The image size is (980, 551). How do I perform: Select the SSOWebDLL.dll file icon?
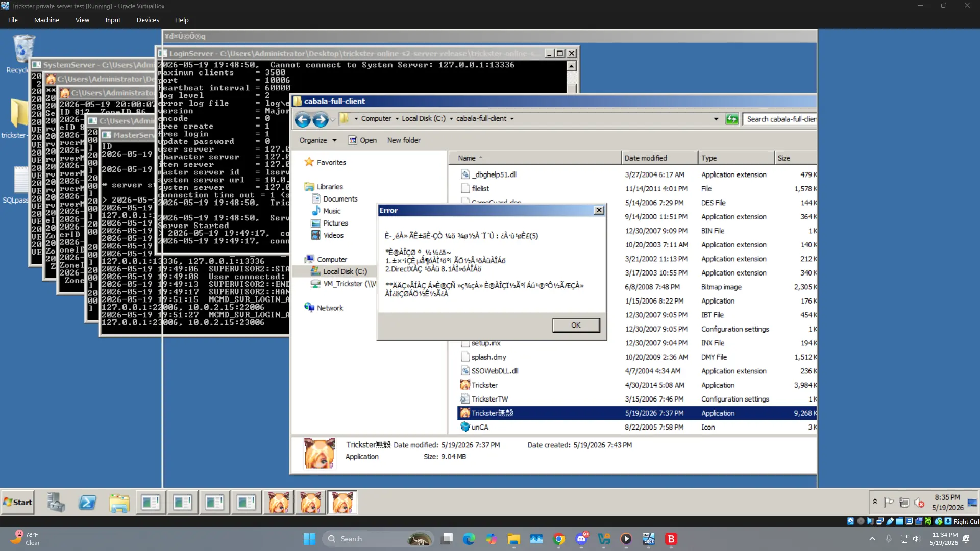464,371
